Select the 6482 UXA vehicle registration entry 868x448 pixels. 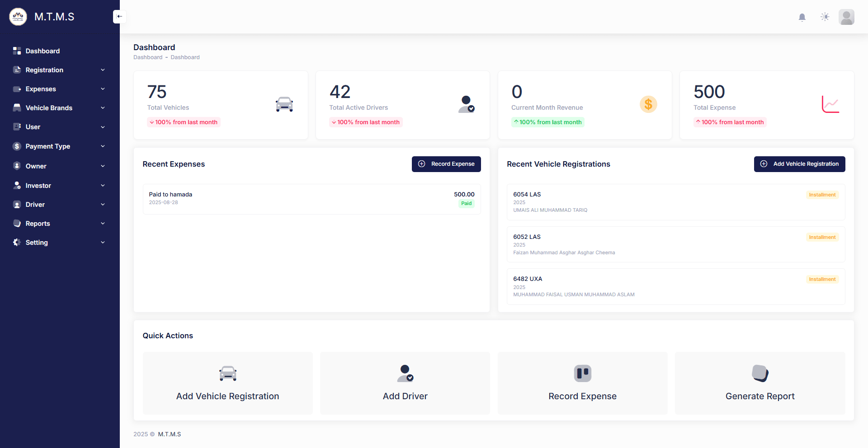pyautogui.click(x=675, y=286)
